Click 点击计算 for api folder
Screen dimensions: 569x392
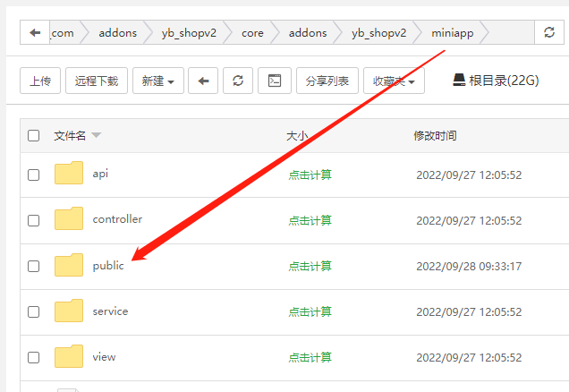[310, 175]
